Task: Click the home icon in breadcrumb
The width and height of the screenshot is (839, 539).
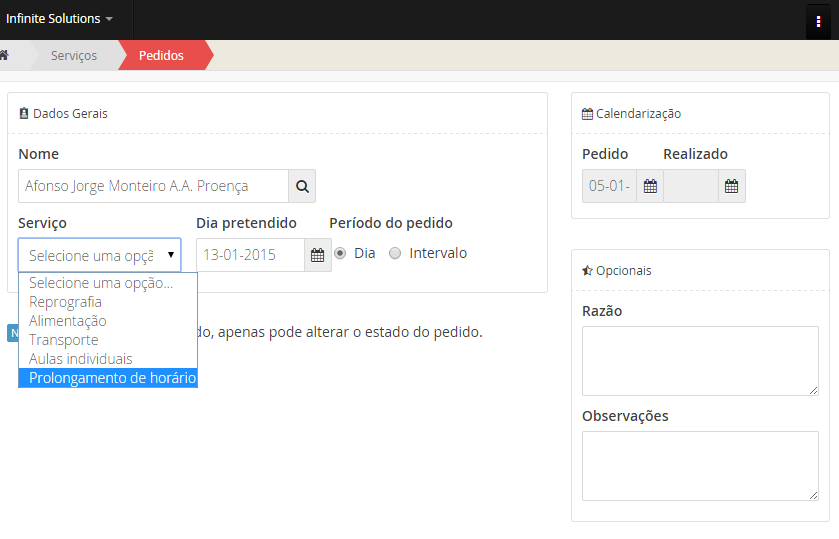Action: tap(5, 55)
